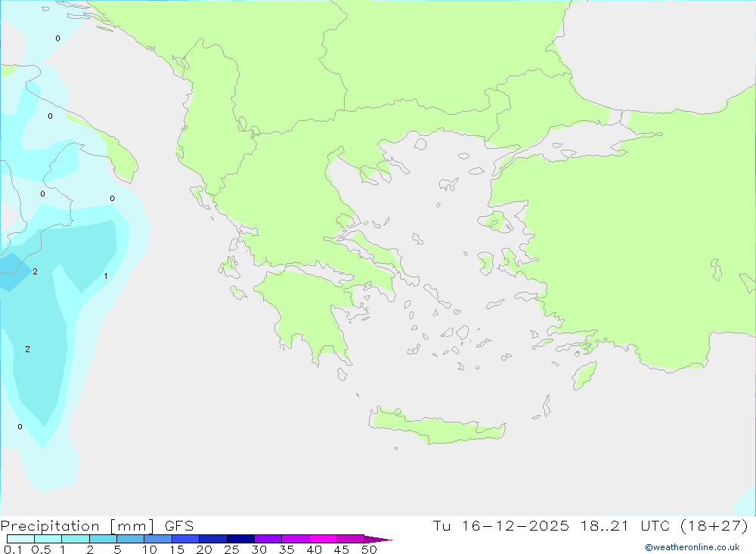The height and width of the screenshot is (554, 756).
Task: Choose the 25–30 mm navy legend swatch
Action: coord(240,539)
